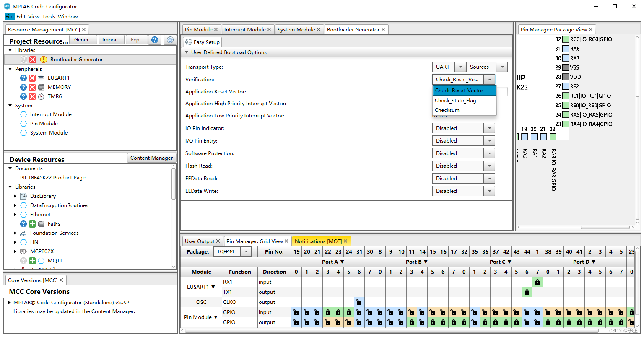Remove the MEMORY peripheral using its red X icon
644x337 pixels.
(x=32, y=87)
